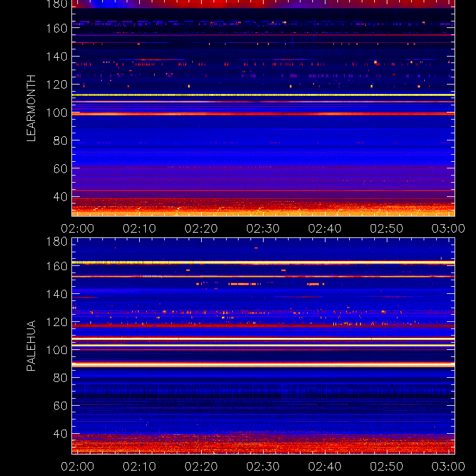
Task: Pick the 160 tick label on Palehua axis
Action: [57, 266]
